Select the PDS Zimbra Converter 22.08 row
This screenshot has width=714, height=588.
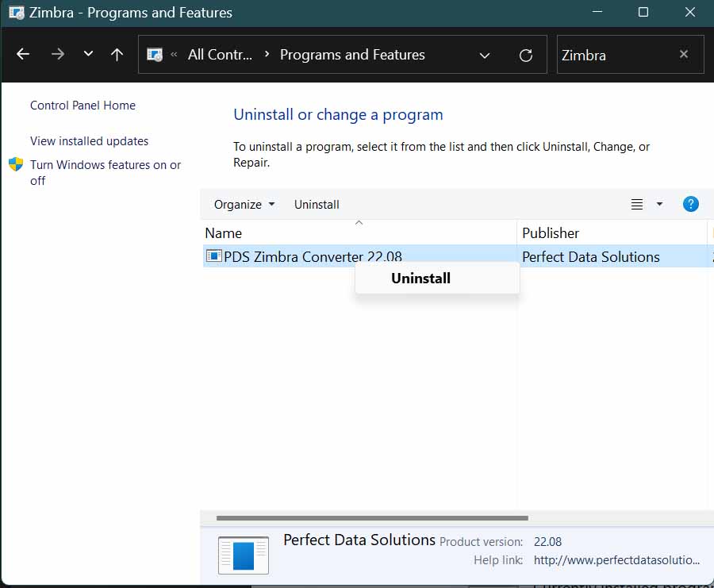[x=458, y=256]
